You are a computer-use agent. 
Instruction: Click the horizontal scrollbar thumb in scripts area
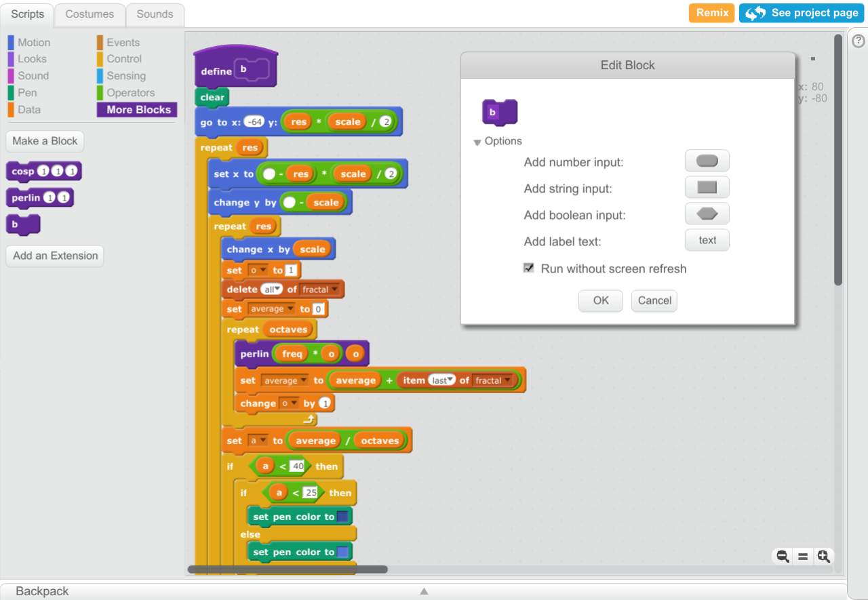(x=288, y=569)
